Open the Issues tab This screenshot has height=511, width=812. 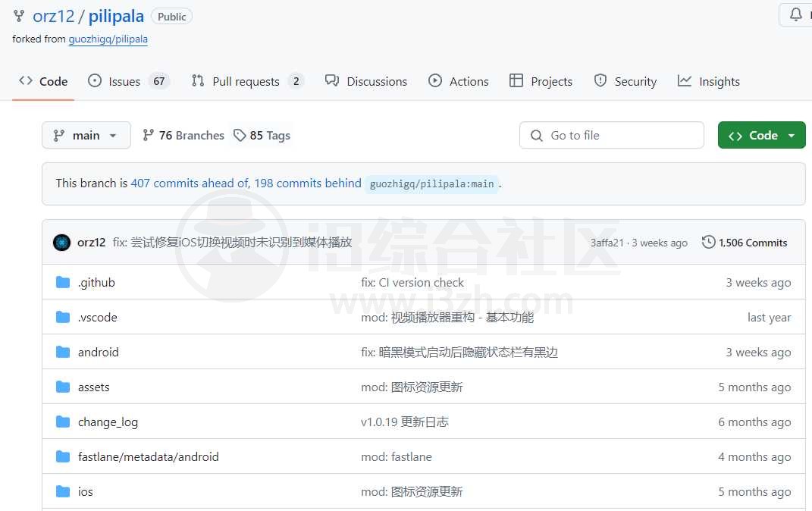tap(128, 81)
